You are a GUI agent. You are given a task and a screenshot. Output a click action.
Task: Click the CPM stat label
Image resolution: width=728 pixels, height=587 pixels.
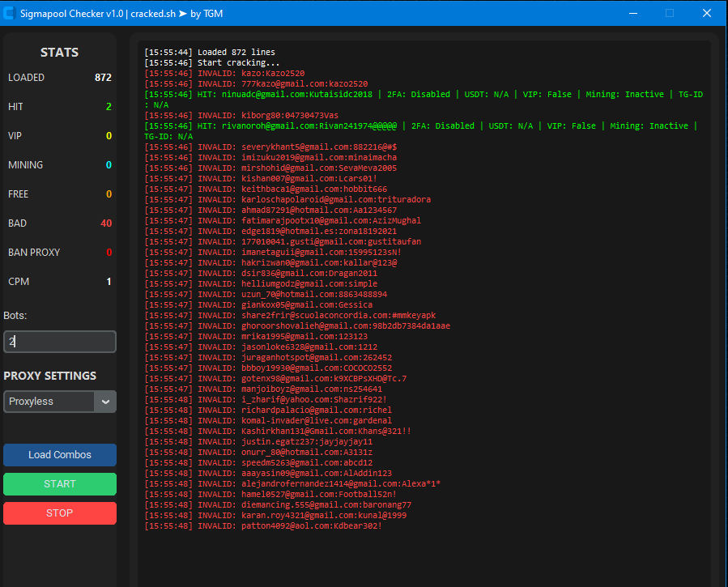19,282
